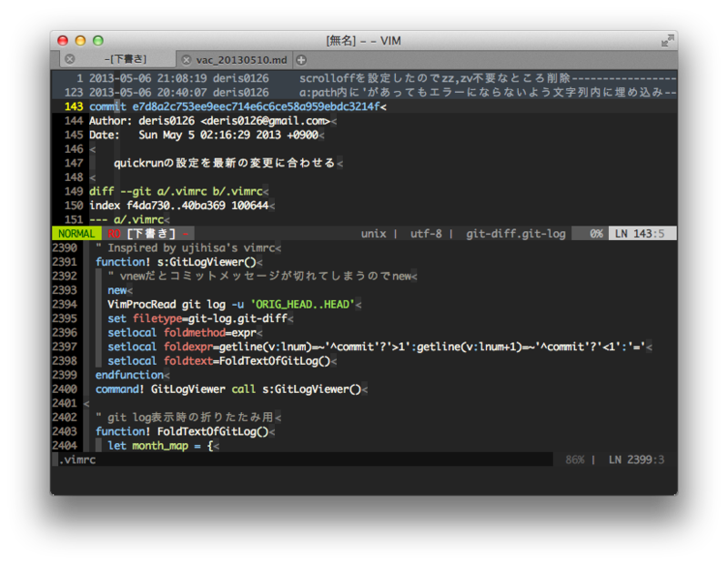Click the 'function! s:GitLogViewer()' line
Viewport: 728px width, 565px height.
[176, 262]
